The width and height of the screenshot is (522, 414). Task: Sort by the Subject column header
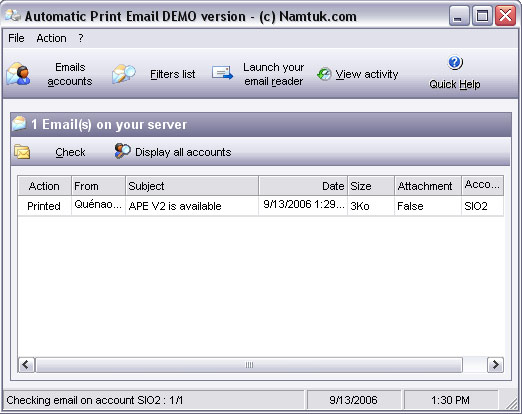[x=192, y=186]
